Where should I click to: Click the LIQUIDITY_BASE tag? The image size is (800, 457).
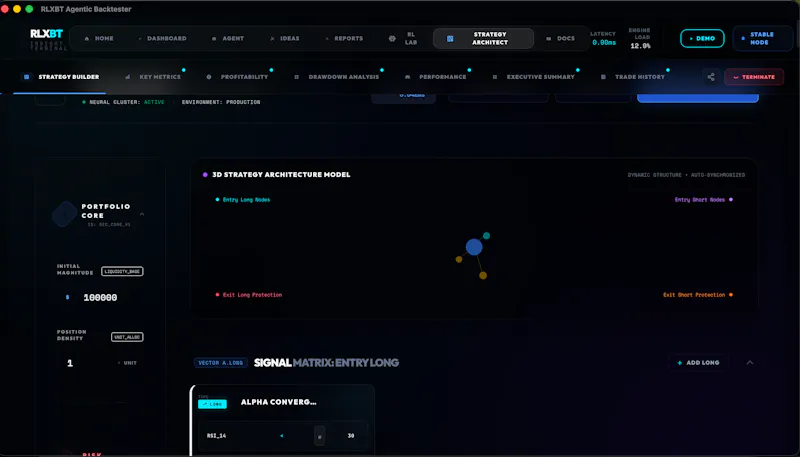coord(122,271)
